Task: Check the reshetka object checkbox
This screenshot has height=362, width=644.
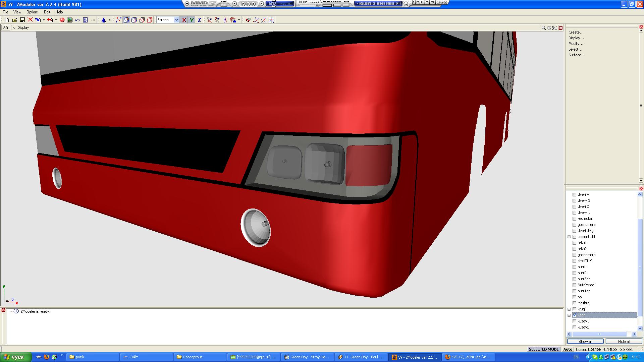Action: [x=574, y=219]
